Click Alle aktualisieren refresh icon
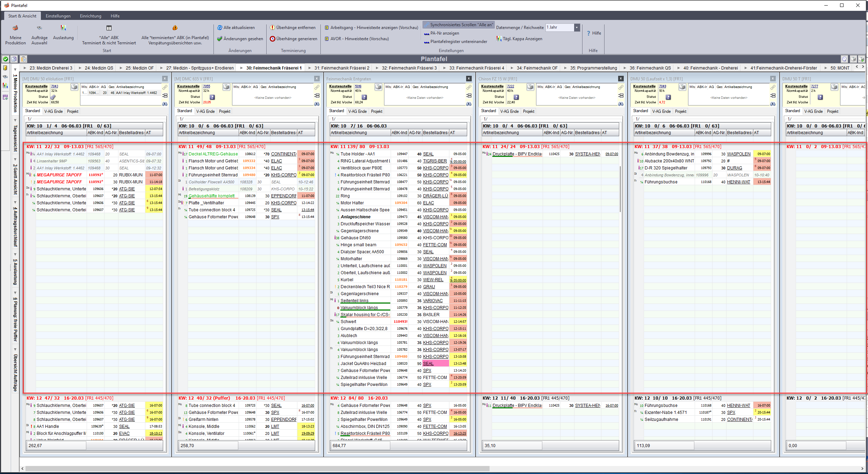 coord(219,28)
